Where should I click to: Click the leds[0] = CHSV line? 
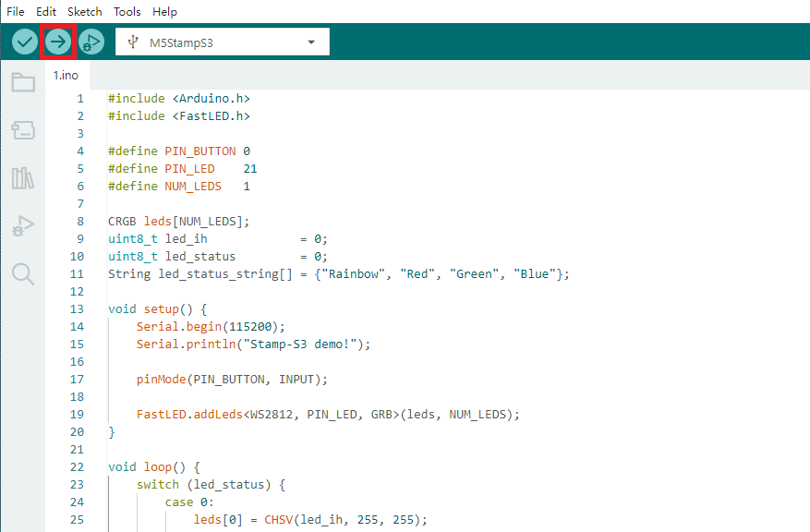click(x=310, y=520)
